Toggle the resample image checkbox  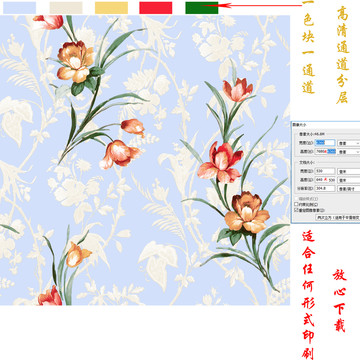pos(296,210)
